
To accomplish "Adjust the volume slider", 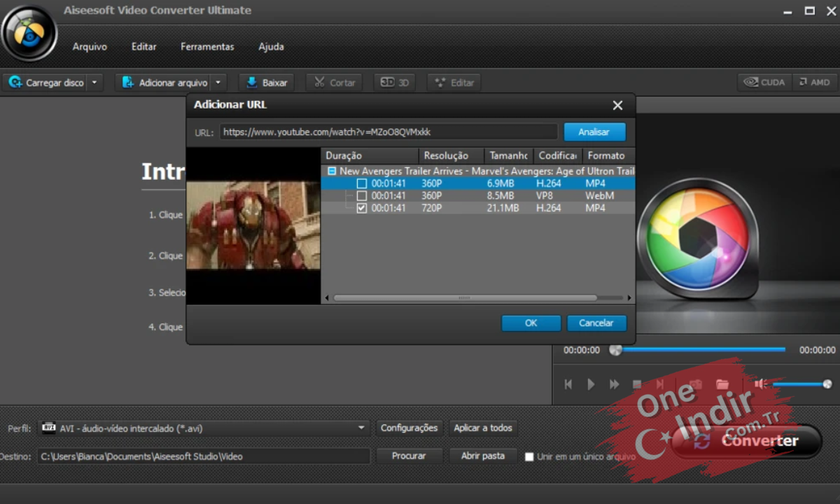I will click(x=802, y=384).
